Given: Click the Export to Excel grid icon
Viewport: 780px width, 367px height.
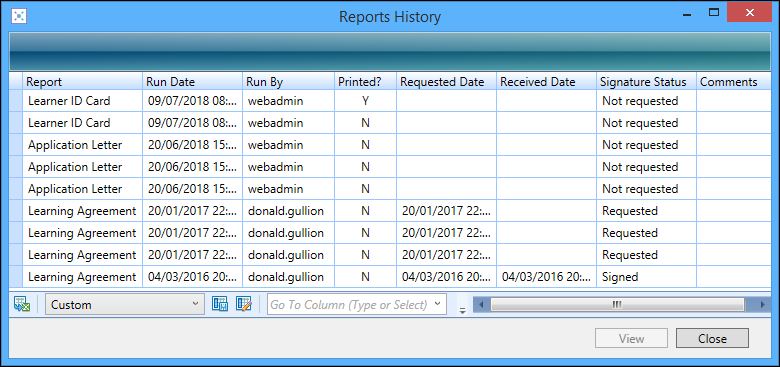Looking at the screenshot, I should coord(22,304).
